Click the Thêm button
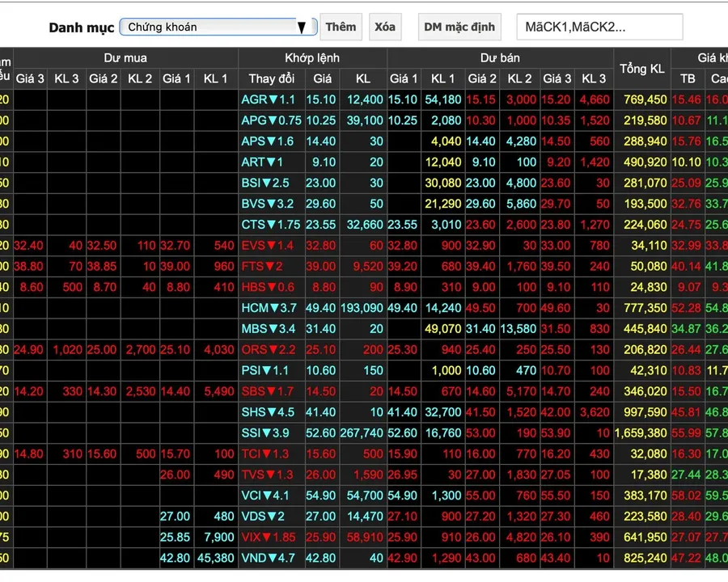 click(341, 27)
